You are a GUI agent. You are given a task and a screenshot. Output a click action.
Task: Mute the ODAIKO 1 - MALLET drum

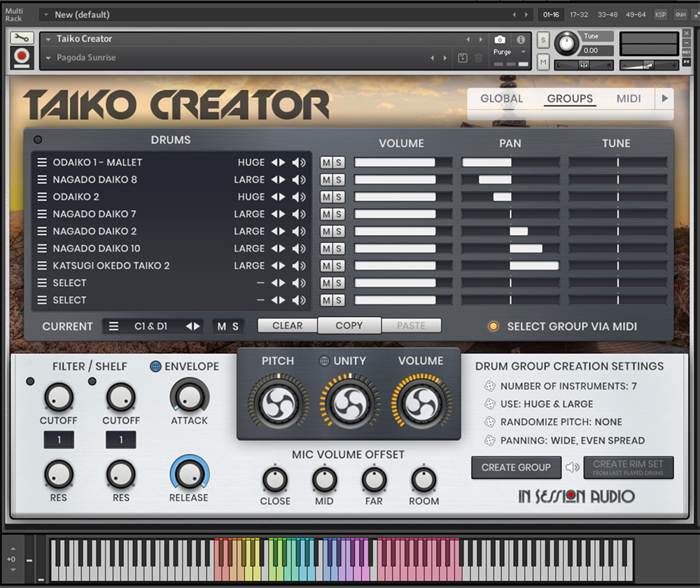[326, 162]
